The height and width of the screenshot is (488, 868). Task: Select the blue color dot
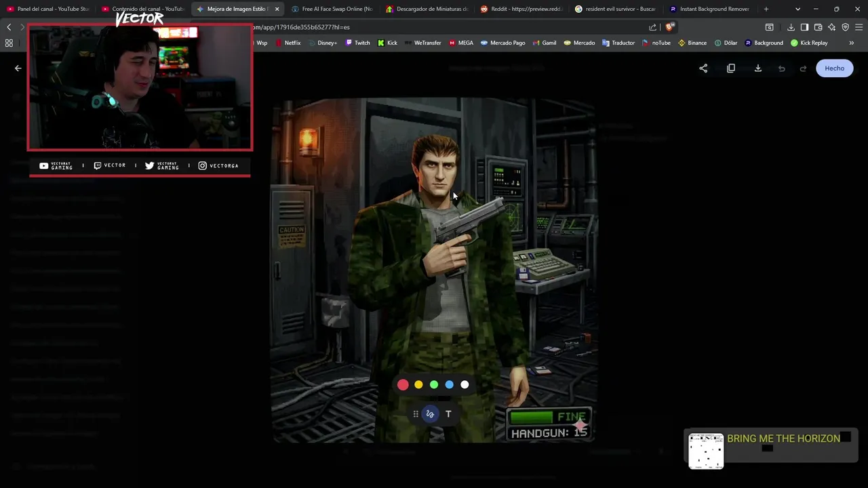point(449,385)
